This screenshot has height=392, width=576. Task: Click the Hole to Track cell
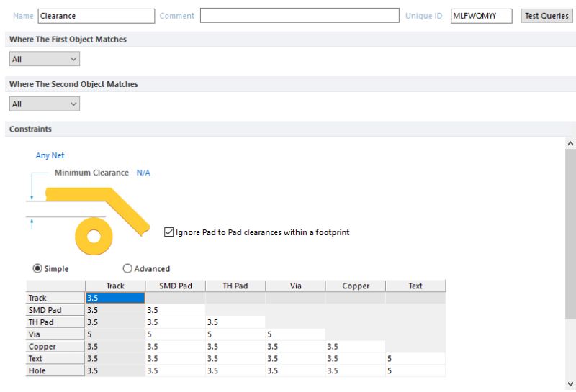tap(115, 370)
